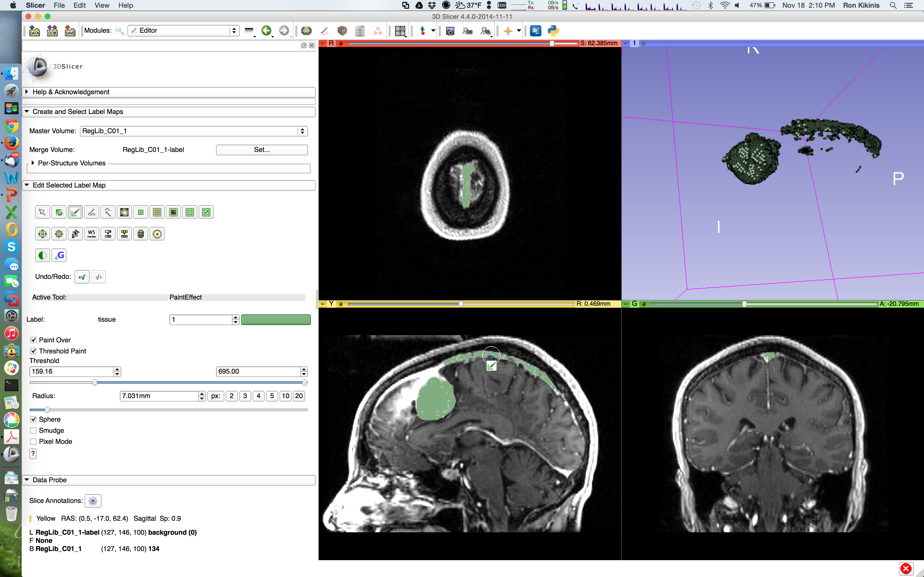Click the green tissue label color swatch
Image resolution: width=924 pixels, height=577 pixels.
(x=276, y=320)
